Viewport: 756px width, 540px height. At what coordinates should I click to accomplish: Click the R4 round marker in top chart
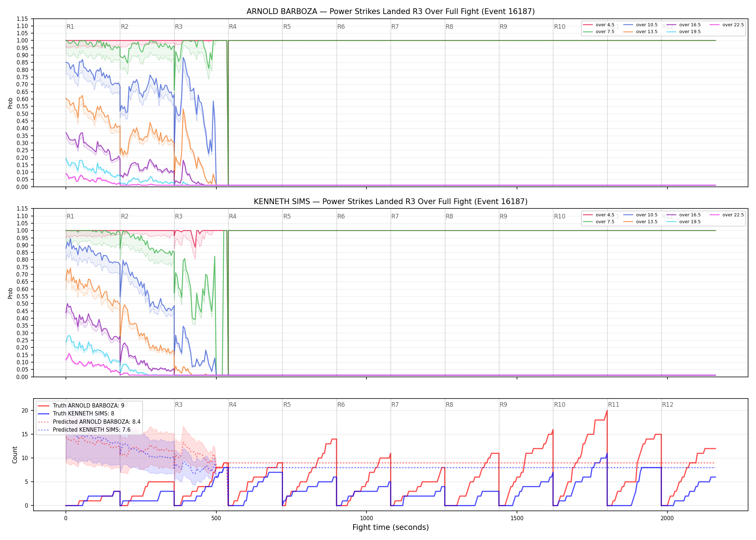pos(233,27)
